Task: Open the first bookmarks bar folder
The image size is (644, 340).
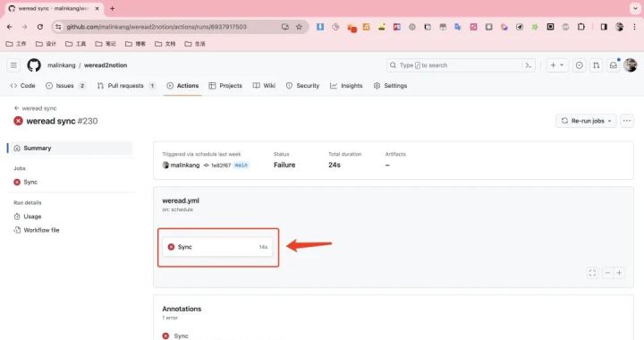Action: pyautogui.click(x=16, y=44)
